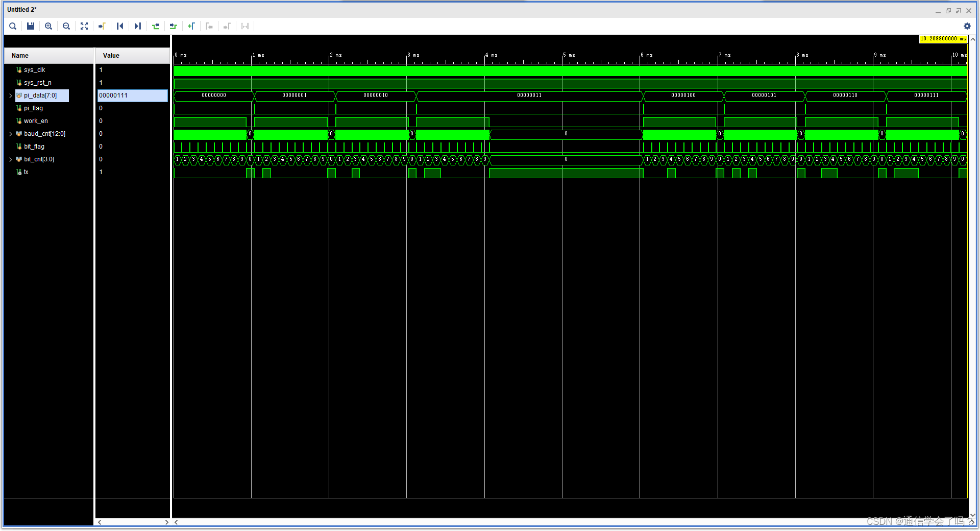
Task: Add a marker to waveform
Action: 191,26
